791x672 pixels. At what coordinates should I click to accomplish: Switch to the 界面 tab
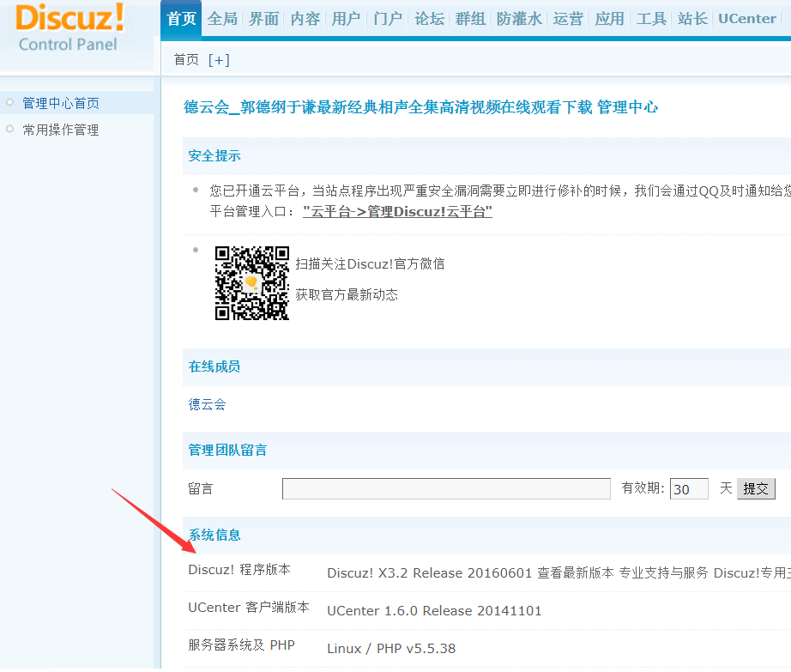pyautogui.click(x=263, y=19)
